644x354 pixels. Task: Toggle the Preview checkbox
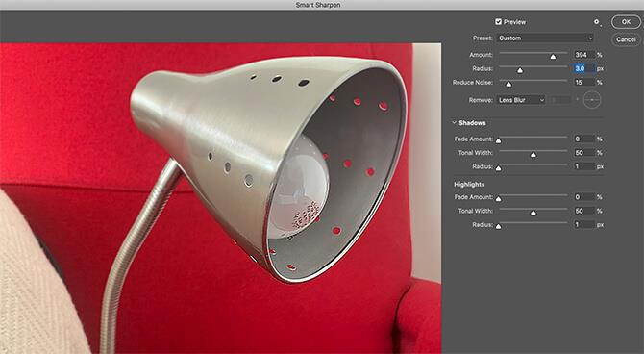coord(498,22)
